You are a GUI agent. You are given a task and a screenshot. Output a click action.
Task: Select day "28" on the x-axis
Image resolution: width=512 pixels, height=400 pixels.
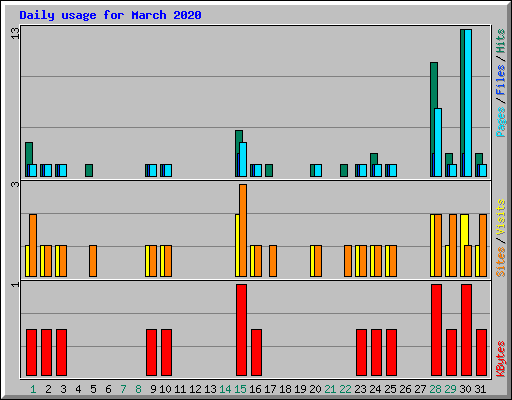pos(435,389)
